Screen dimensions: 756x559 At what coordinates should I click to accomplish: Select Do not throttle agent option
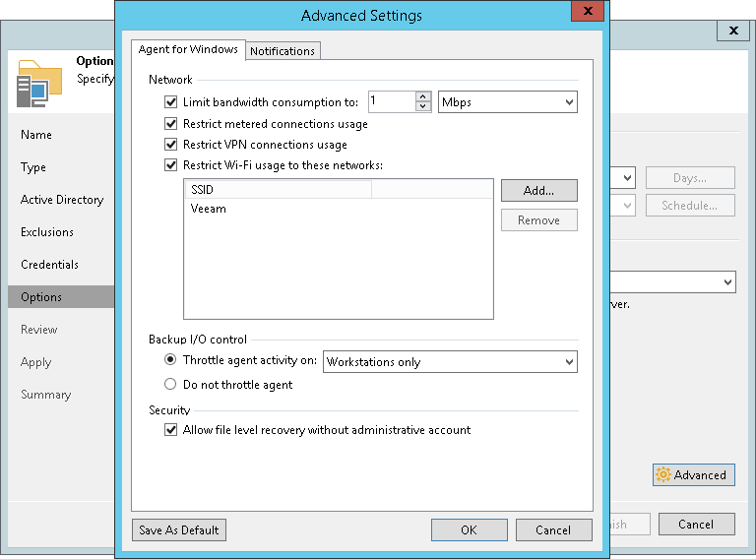click(x=171, y=385)
